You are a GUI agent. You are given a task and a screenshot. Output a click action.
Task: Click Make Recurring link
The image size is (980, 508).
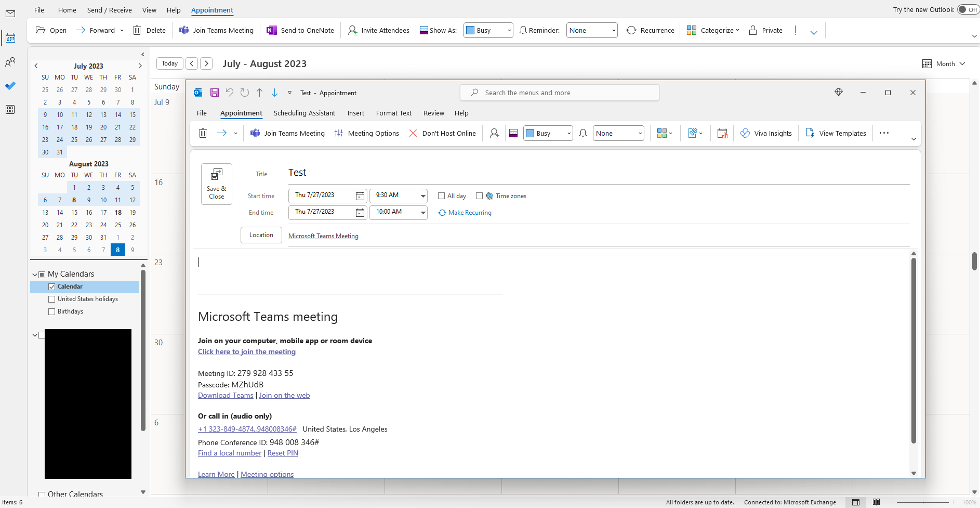point(465,213)
